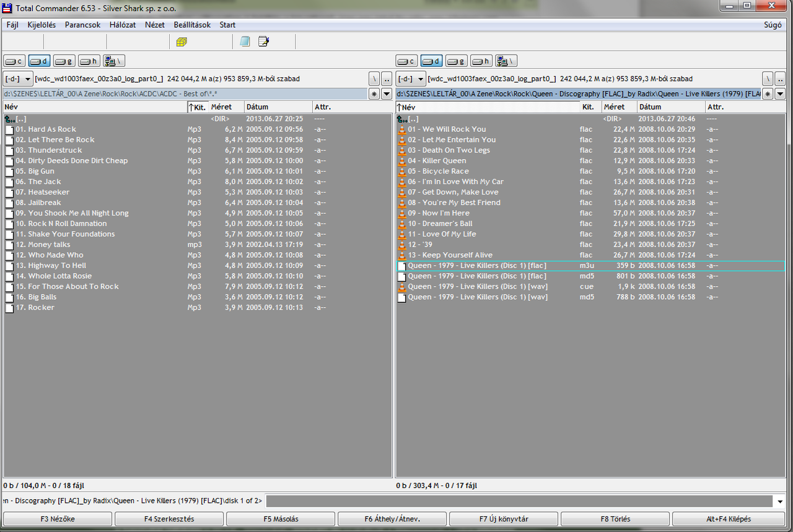Open network neighborhood in right panel
Image resolution: width=793 pixels, height=532 pixels.
[x=506, y=61]
